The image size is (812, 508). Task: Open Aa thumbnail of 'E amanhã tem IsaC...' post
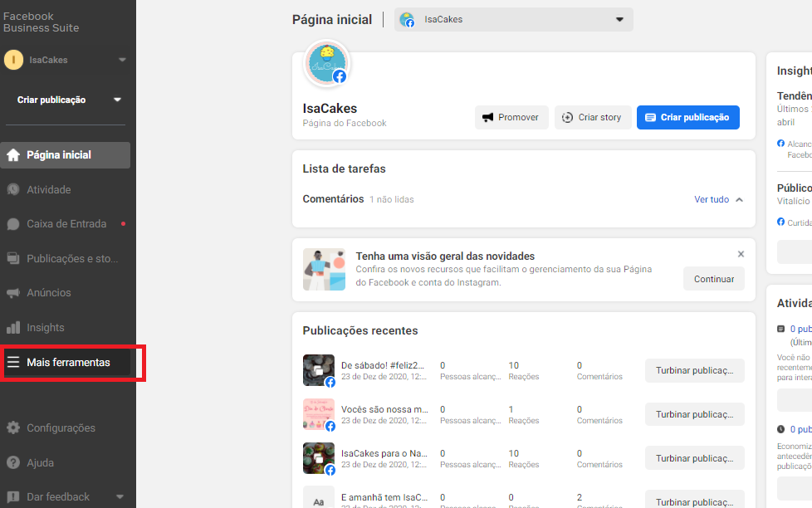(319, 497)
